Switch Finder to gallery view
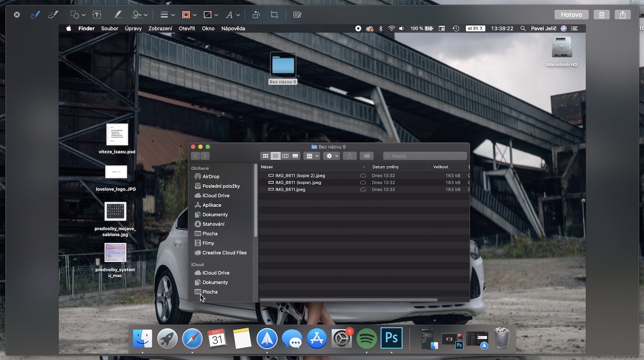 (x=295, y=156)
